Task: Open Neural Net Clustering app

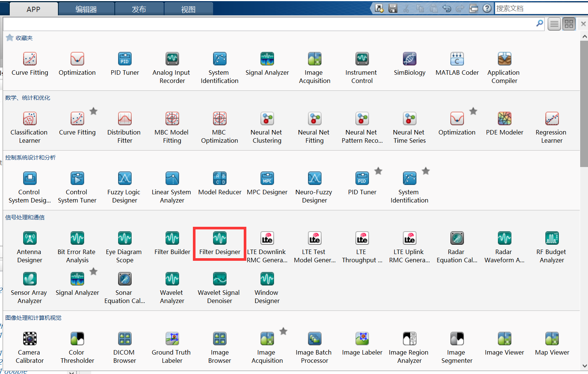Action: tap(267, 128)
